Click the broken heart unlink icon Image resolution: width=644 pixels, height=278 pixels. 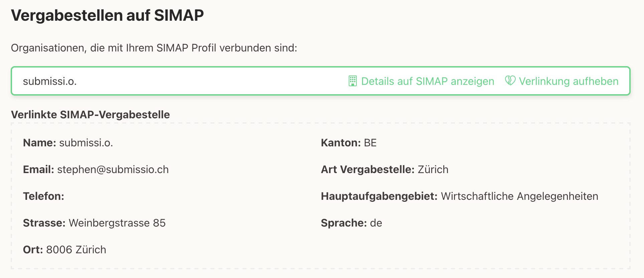(510, 81)
